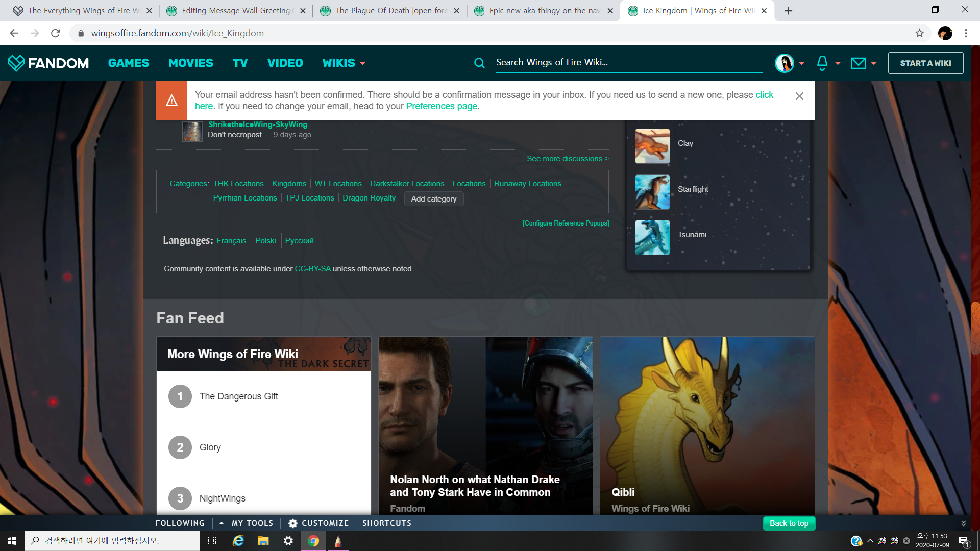Open the notifications bell icon

click(x=822, y=63)
